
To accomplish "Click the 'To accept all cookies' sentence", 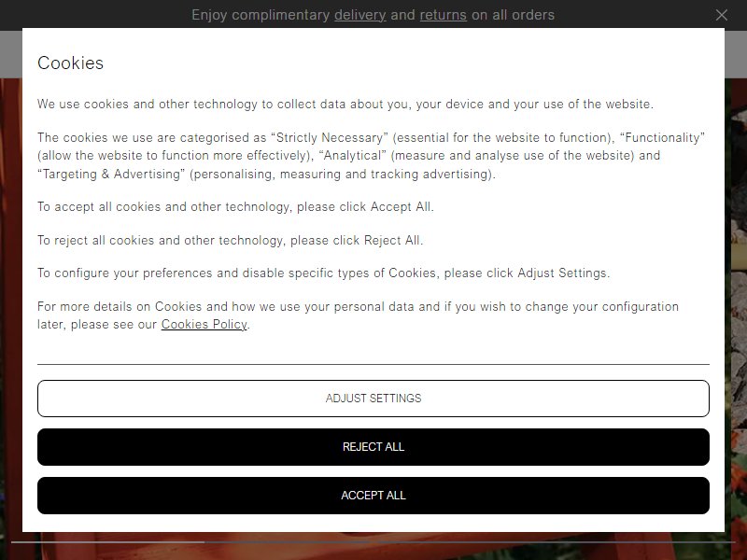I will [235, 206].
